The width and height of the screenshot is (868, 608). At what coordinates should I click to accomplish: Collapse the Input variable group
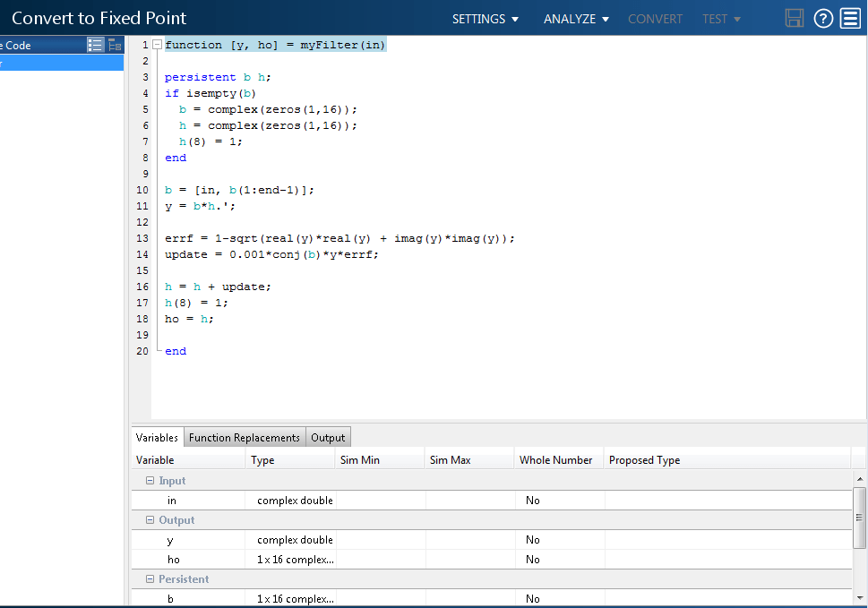150,481
